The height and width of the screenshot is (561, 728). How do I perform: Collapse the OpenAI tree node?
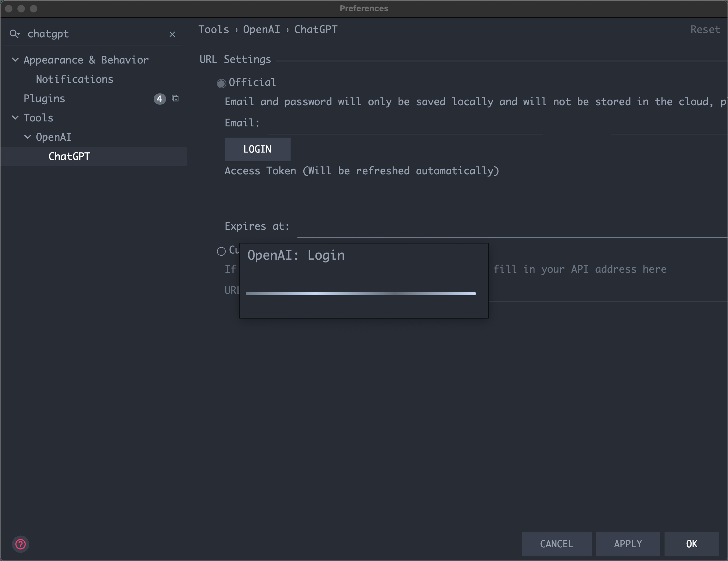(27, 137)
